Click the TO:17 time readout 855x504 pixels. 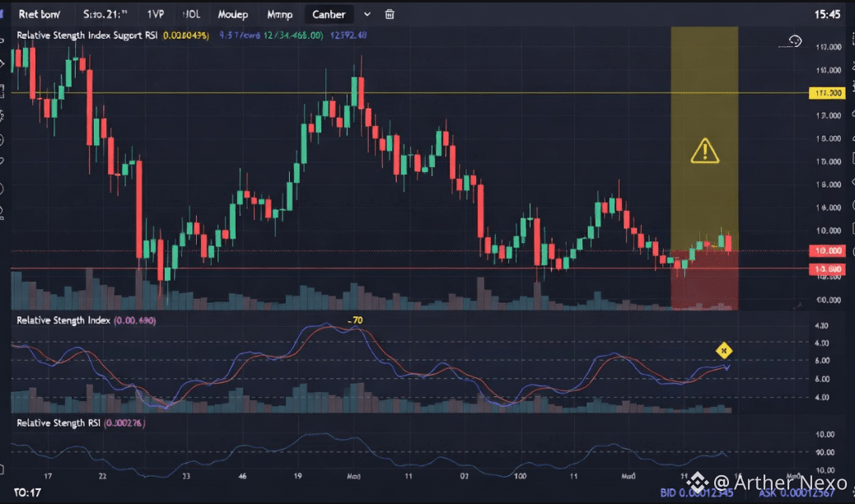[x=27, y=493]
